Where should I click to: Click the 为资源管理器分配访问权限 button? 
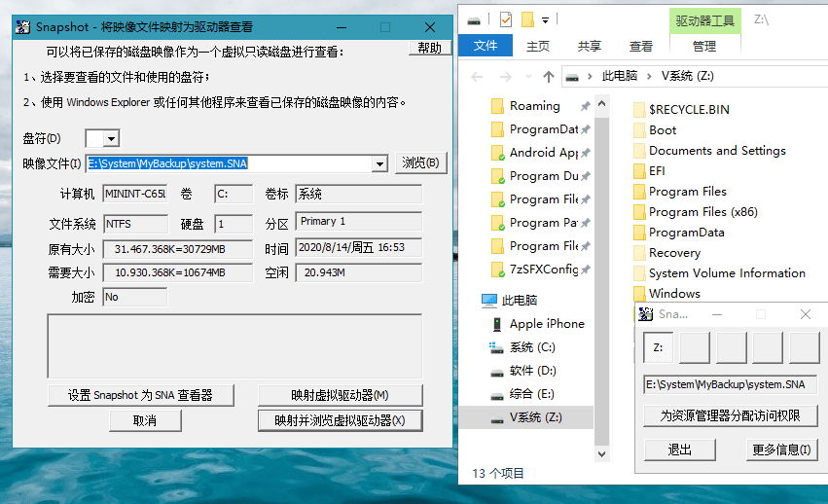(x=730, y=415)
